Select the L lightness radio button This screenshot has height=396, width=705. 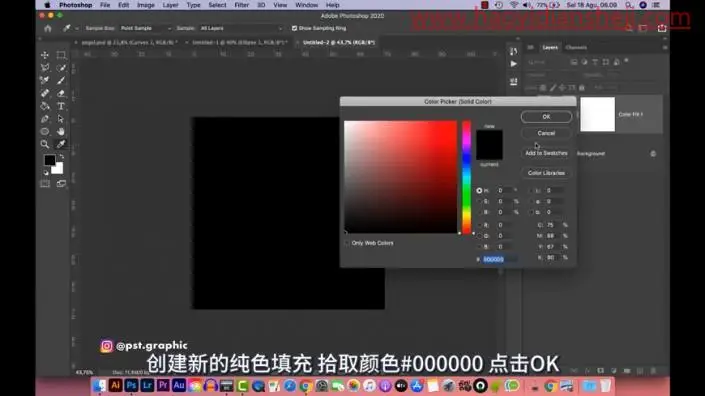point(531,191)
